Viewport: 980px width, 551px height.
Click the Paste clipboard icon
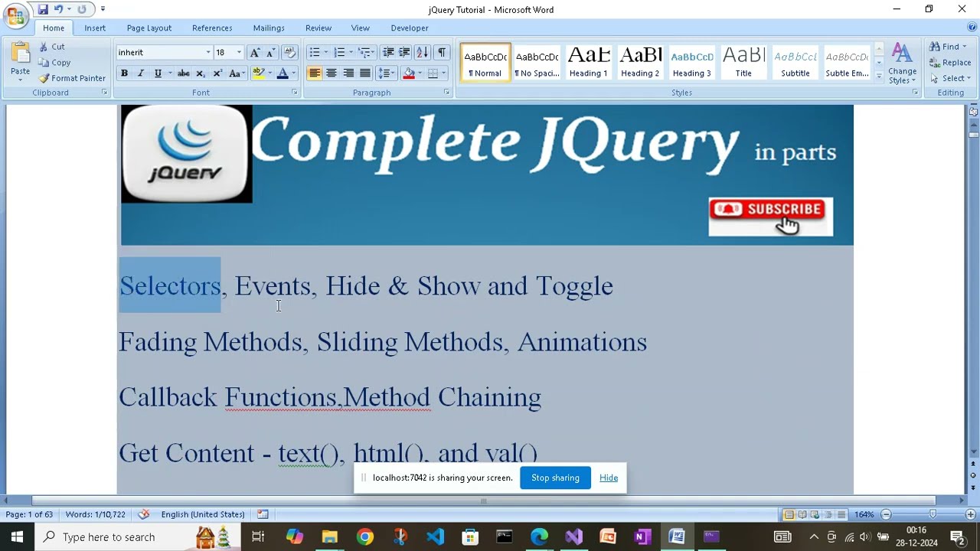click(20, 54)
